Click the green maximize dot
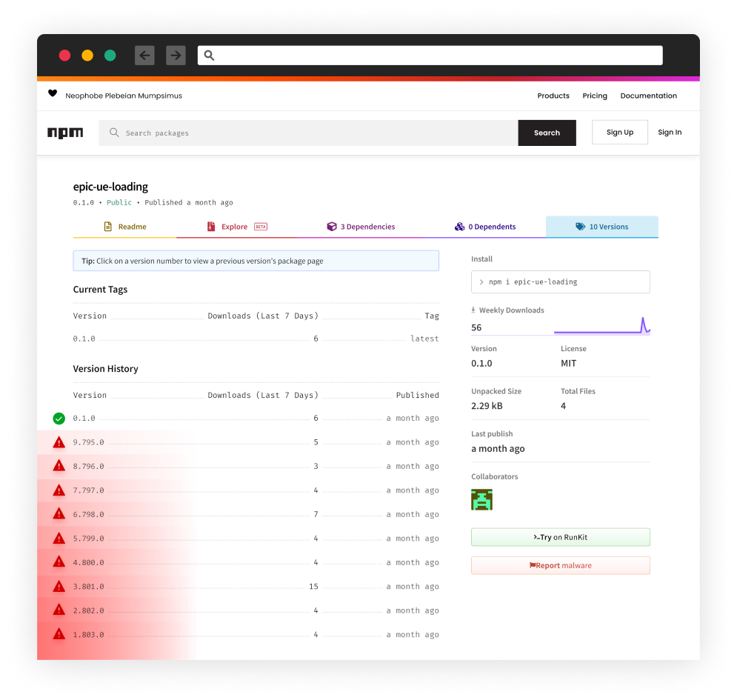Viewport: 737px width, 700px height. pos(110,56)
